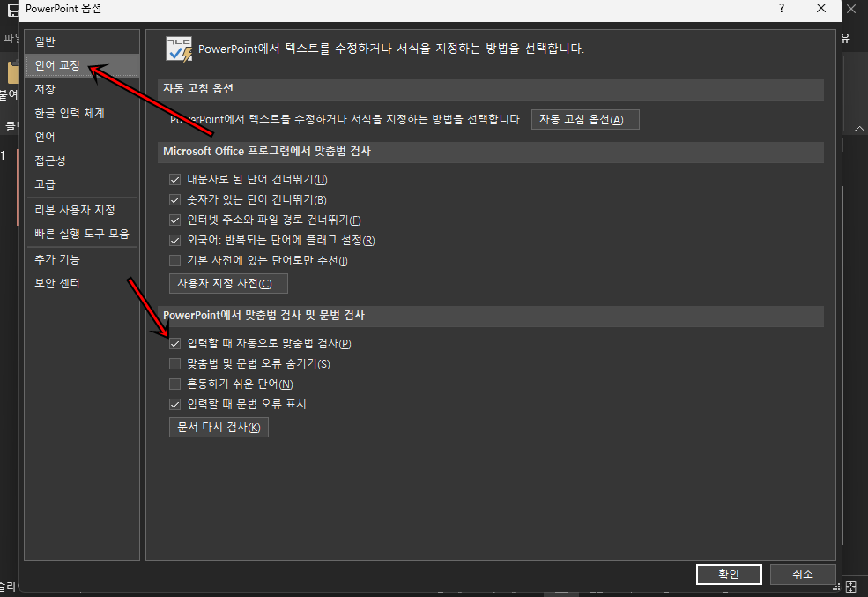Click the help question mark icon
Screen dimensions: 868x597
point(782,8)
